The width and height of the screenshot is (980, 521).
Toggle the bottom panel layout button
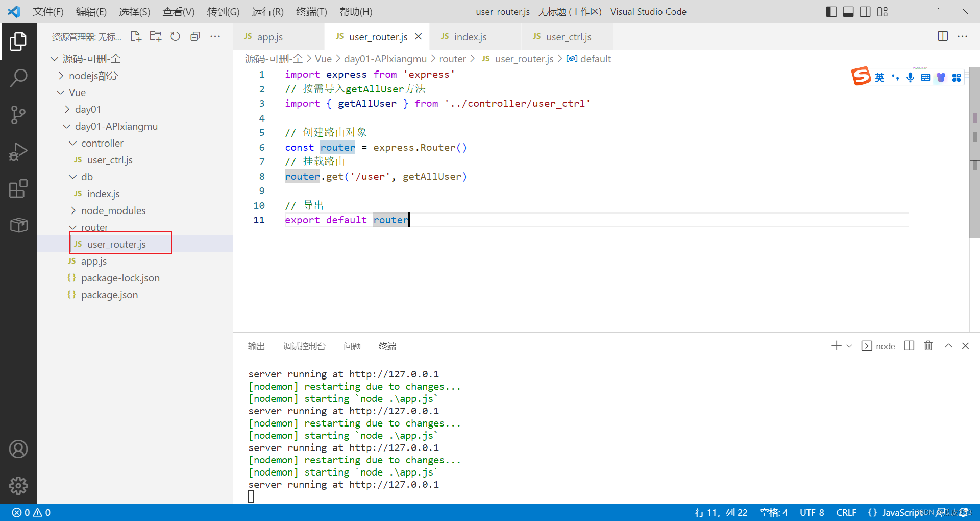(x=848, y=11)
